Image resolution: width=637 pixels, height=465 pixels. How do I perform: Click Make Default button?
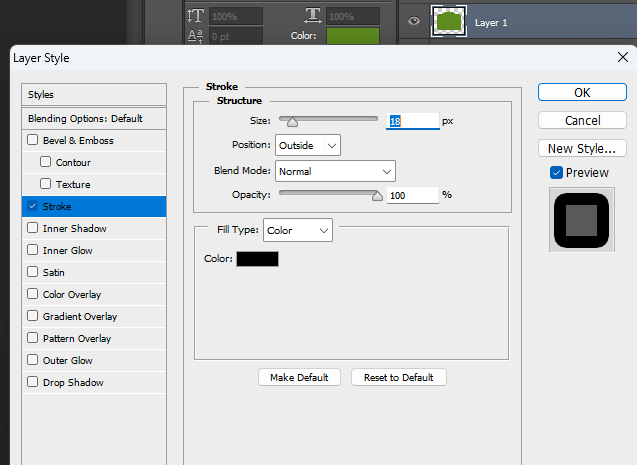[x=299, y=377]
